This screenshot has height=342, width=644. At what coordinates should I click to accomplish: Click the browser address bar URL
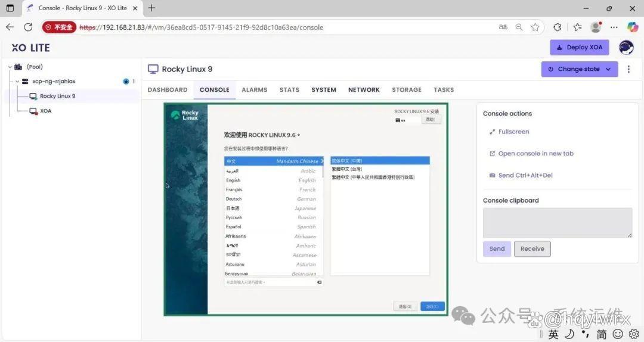pos(202,27)
